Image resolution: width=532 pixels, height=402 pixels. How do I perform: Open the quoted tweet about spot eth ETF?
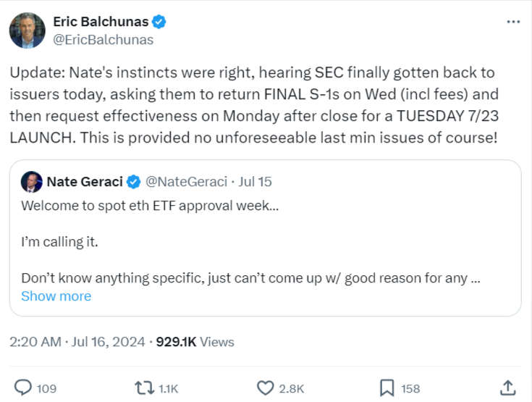[x=266, y=238]
